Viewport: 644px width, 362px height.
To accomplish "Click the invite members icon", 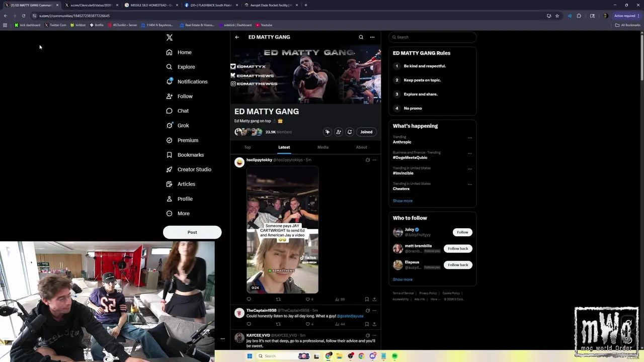I will click(x=339, y=132).
